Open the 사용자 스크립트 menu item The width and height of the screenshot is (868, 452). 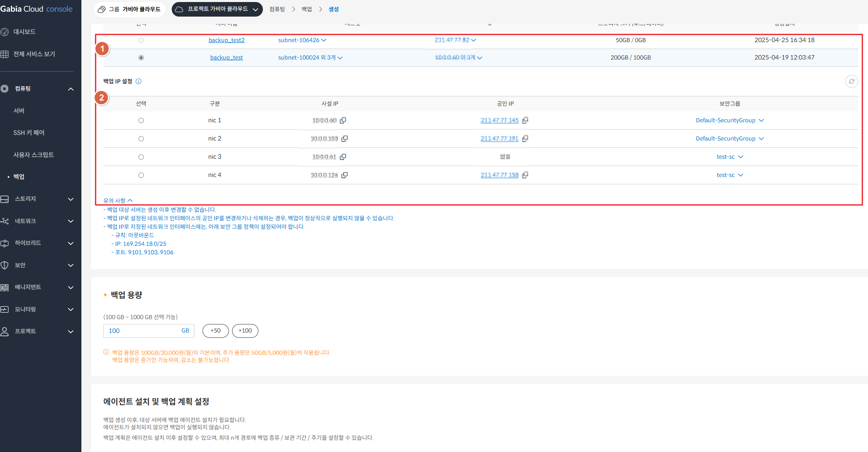pos(34,155)
